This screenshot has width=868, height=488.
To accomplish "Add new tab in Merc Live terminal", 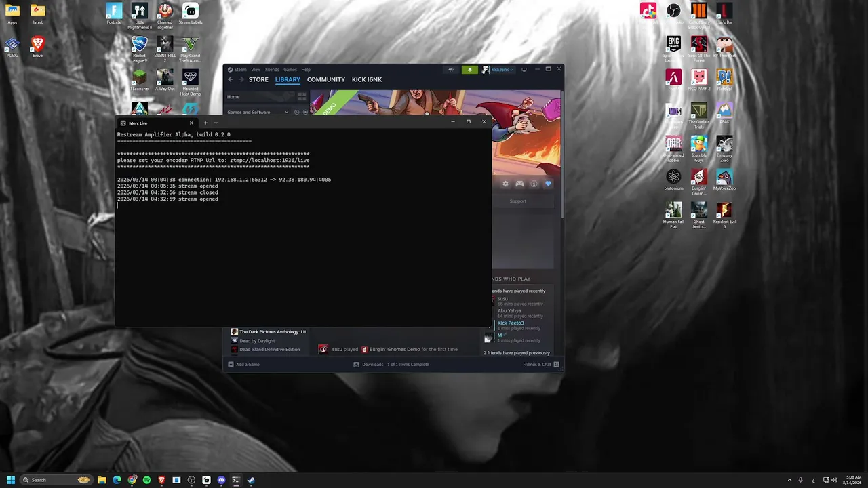I will coord(205,123).
